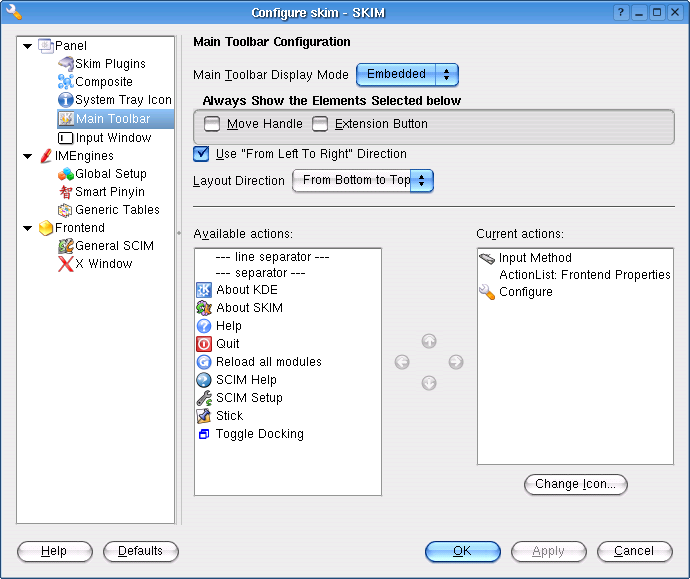Click the Reload all modules icon

pyautogui.click(x=204, y=362)
